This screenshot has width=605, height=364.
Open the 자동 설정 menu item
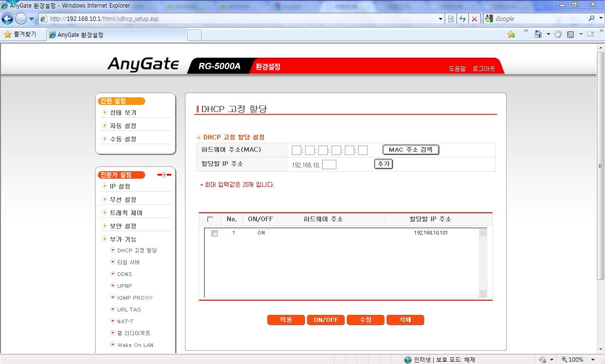point(123,126)
